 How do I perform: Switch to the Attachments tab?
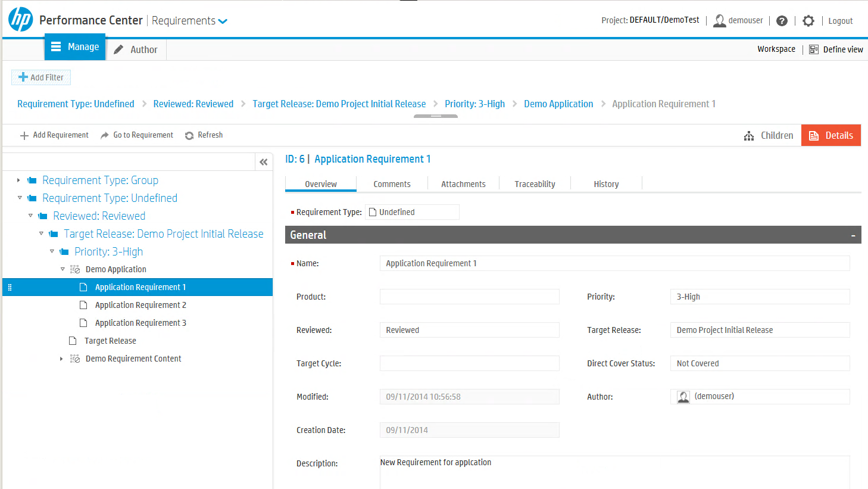point(463,184)
